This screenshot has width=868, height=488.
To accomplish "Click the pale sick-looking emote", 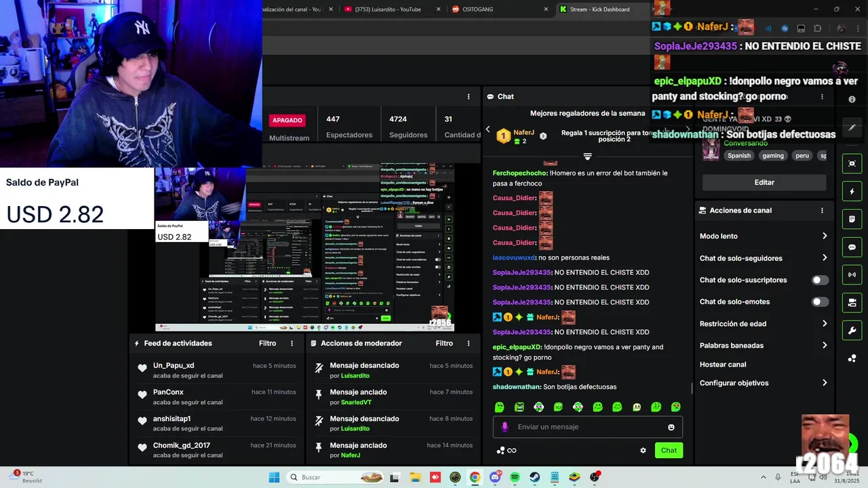I will pos(637,407).
